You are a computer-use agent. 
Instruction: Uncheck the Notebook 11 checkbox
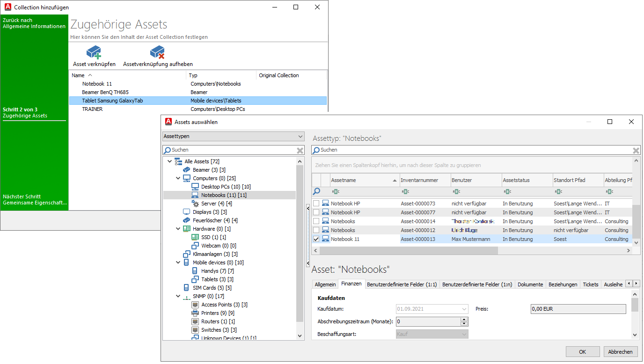coord(316,239)
